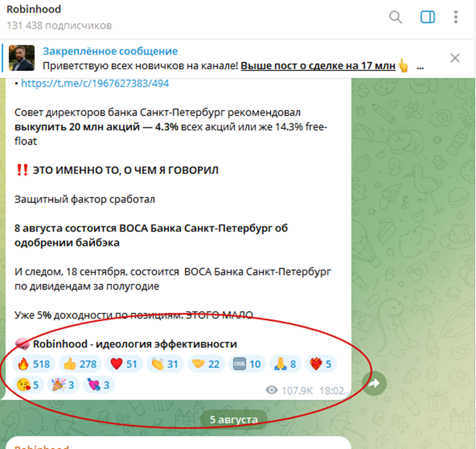Add a fire reaction (518)
The image size is (476, 449).
tap(33, 364)
